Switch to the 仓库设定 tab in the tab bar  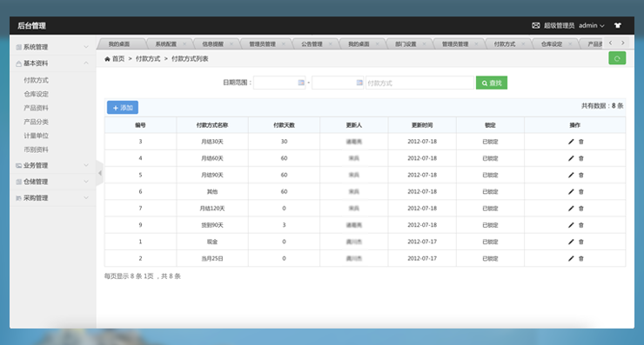coord(552,44)
